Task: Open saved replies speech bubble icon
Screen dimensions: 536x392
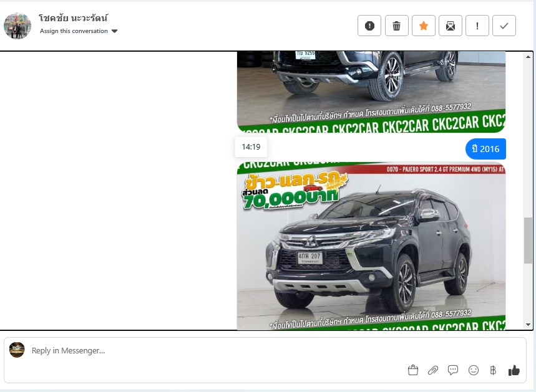Action: pos(453,370)
